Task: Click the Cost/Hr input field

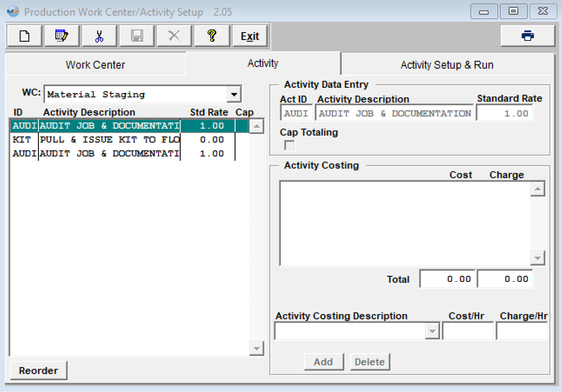Action: (467, 331)
